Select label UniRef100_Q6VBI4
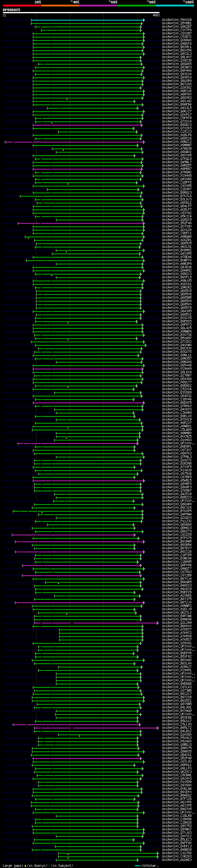This screenshot has height=868, width=197. 177,78
